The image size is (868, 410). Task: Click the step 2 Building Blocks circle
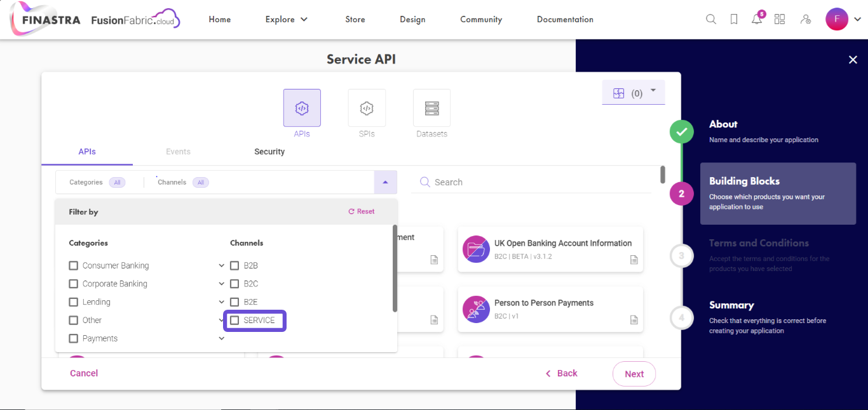point(681,194)
